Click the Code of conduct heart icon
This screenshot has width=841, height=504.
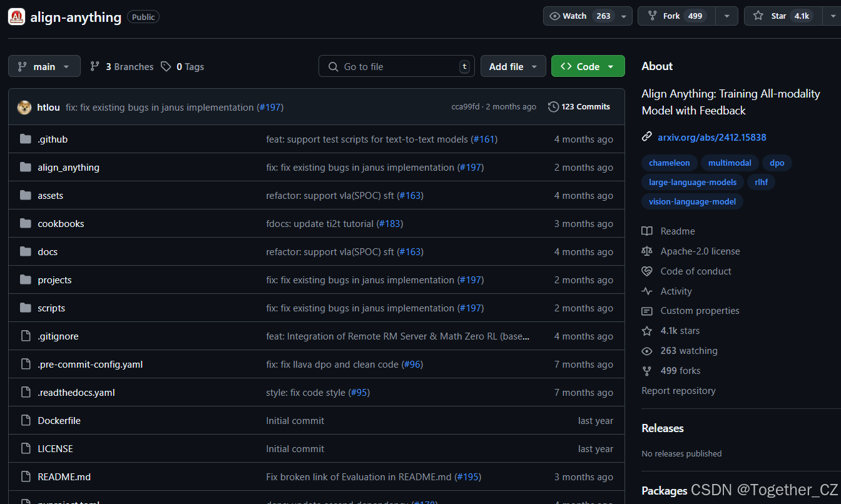(x=646, y=271)
